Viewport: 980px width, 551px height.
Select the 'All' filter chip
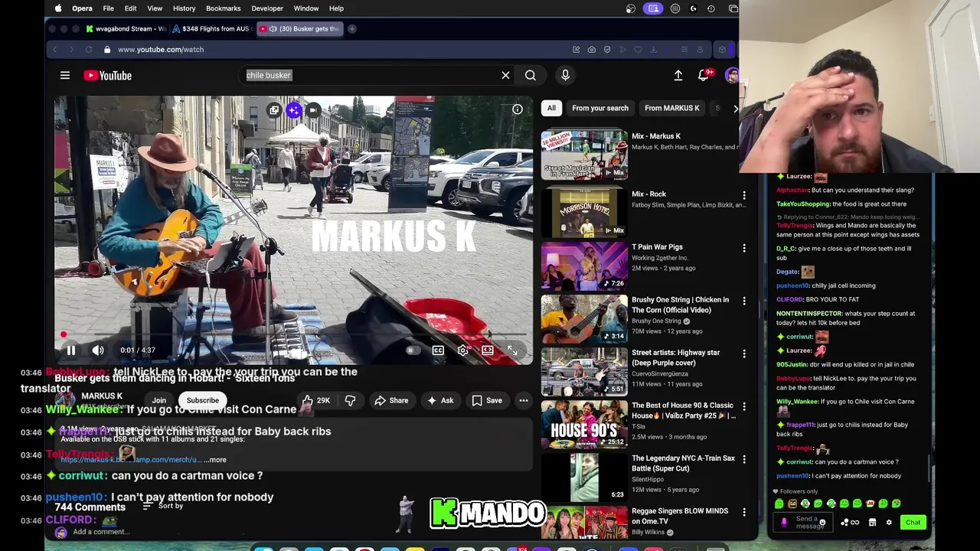coord(551,108)
